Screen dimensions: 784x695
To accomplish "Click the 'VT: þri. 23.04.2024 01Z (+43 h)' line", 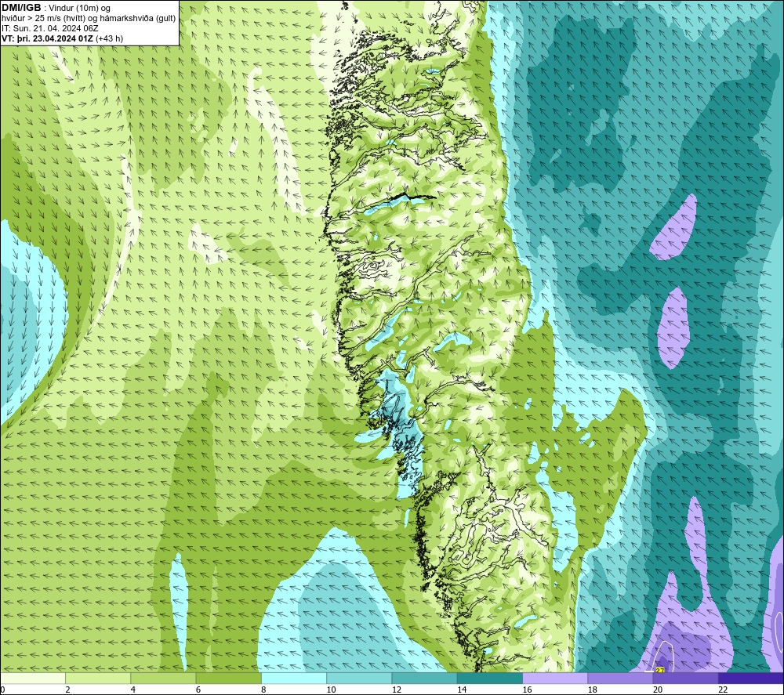I will [62, 38].
